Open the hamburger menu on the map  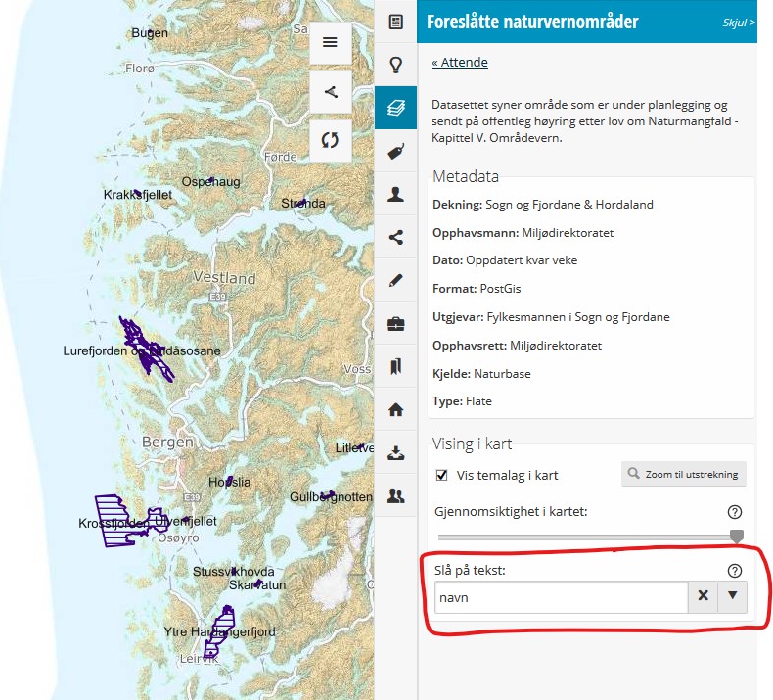(330, 42)
